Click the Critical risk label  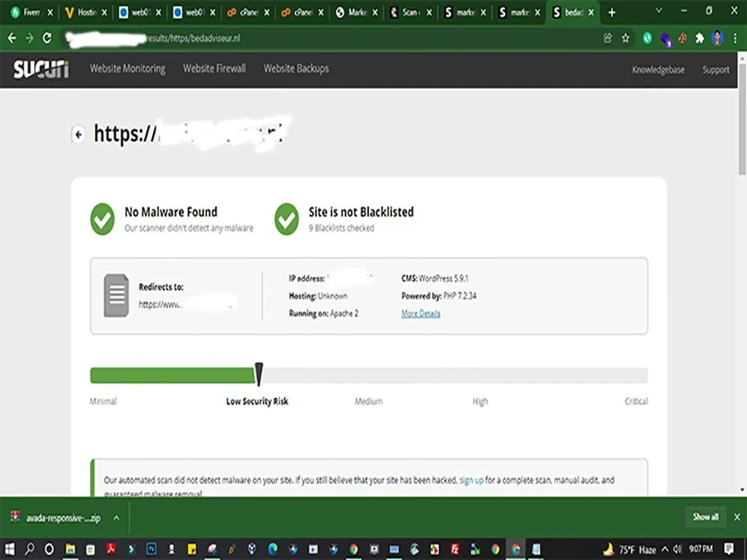tap(636, 402)
